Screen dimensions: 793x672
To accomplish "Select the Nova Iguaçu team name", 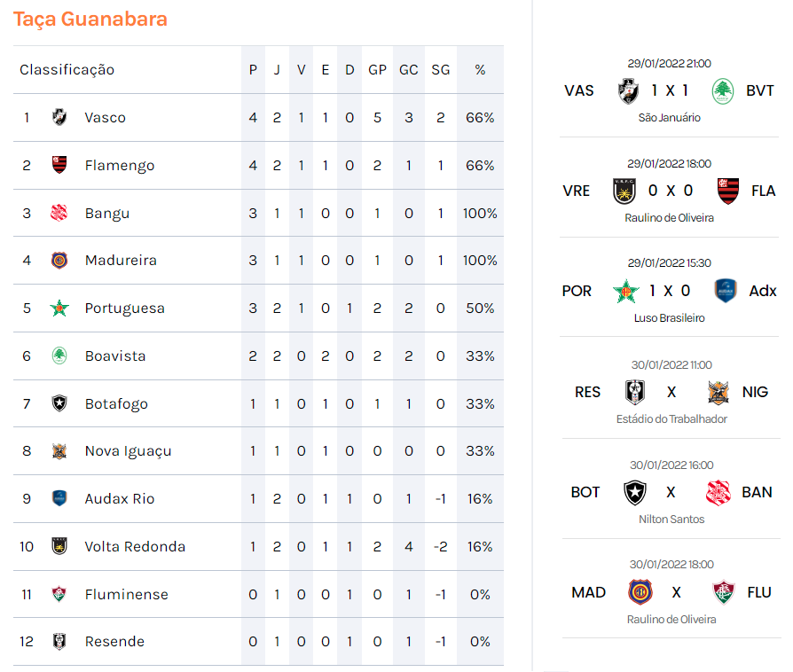I will pyautogui.click(x=128, y=451).
